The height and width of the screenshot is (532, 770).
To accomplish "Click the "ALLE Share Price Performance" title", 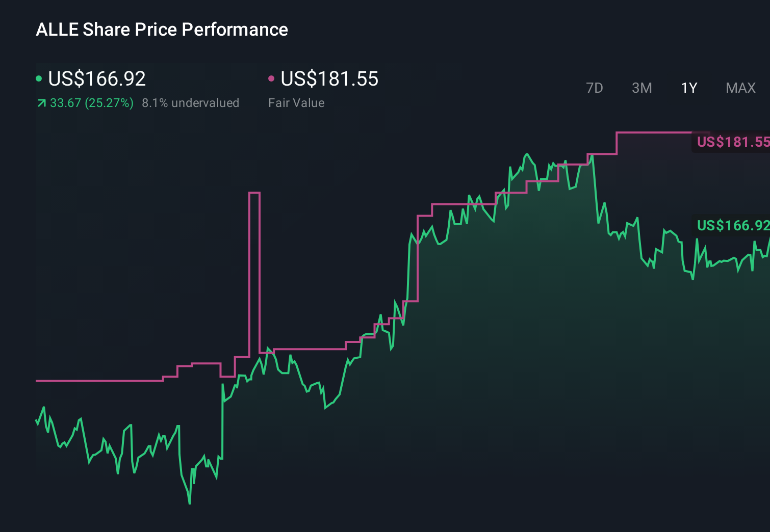I will [x=162, y=30].
